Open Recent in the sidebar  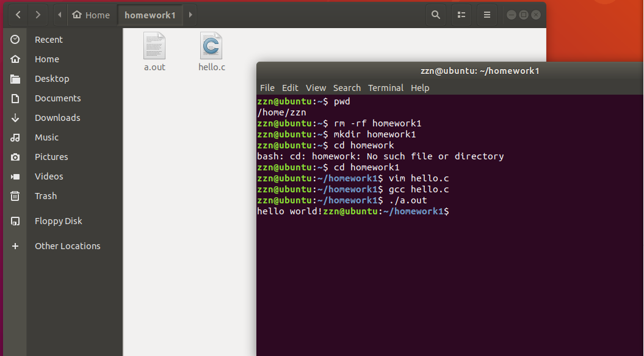tap(48, 40)
